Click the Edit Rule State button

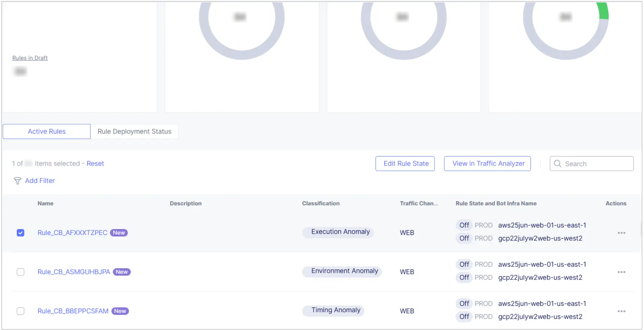[x=405, y=164]
